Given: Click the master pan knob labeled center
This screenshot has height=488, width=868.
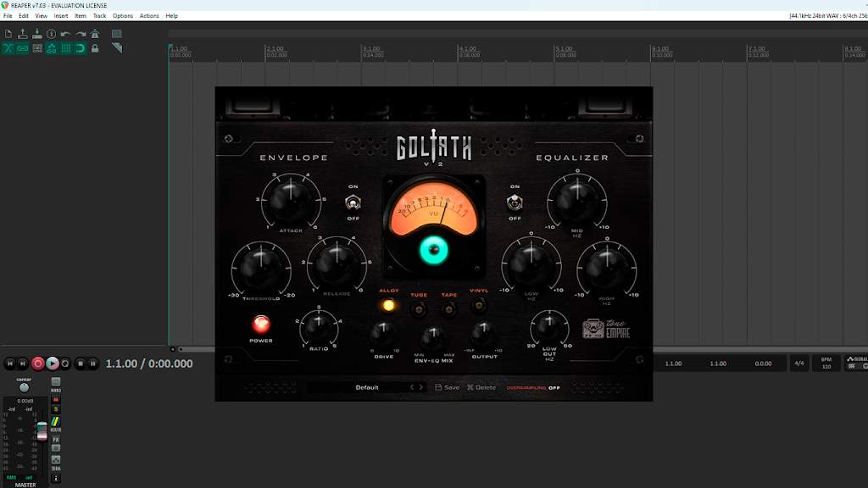Looking at the screenshot, I should (x=24, y=388).
